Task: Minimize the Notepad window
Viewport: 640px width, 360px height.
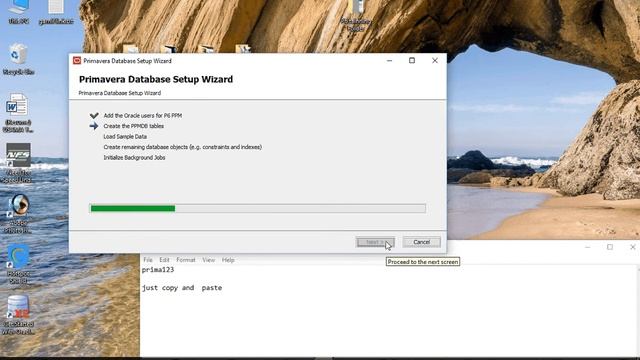Action: click(x=587, y=247)
